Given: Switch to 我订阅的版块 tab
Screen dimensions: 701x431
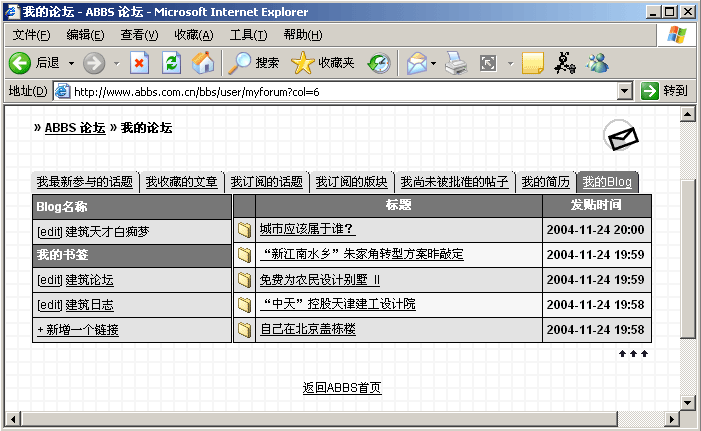Looking at the screenshot, I should [x=351, y=182].
